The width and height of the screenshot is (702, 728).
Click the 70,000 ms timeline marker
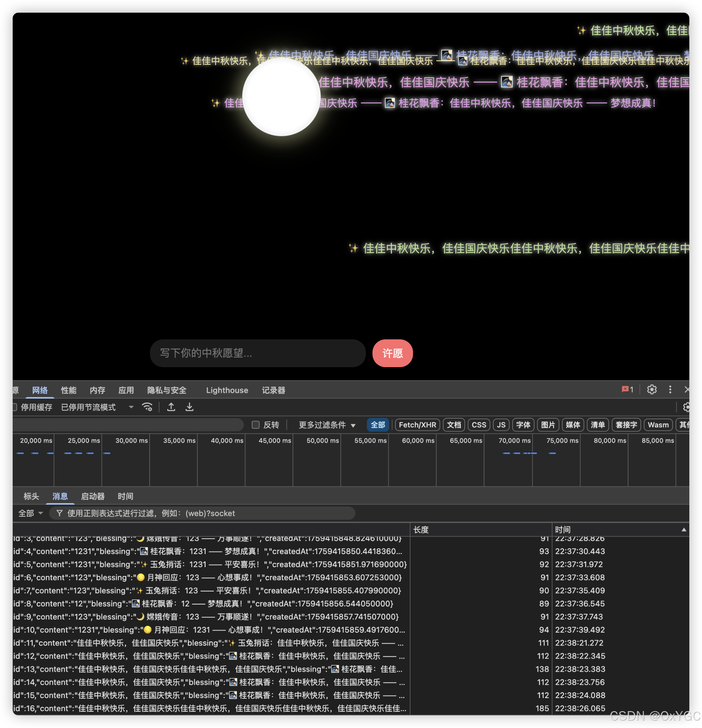(x=514, y=440)
